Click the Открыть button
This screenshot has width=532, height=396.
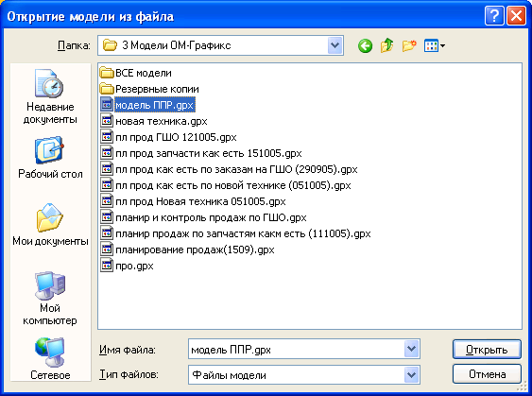[x=487, y=349]
